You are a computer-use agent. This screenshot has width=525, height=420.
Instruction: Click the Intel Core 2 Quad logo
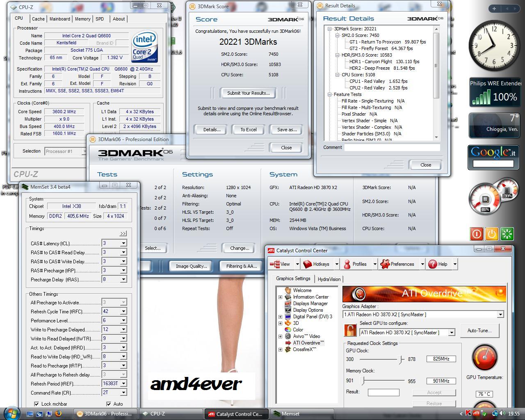click(145, 47)
